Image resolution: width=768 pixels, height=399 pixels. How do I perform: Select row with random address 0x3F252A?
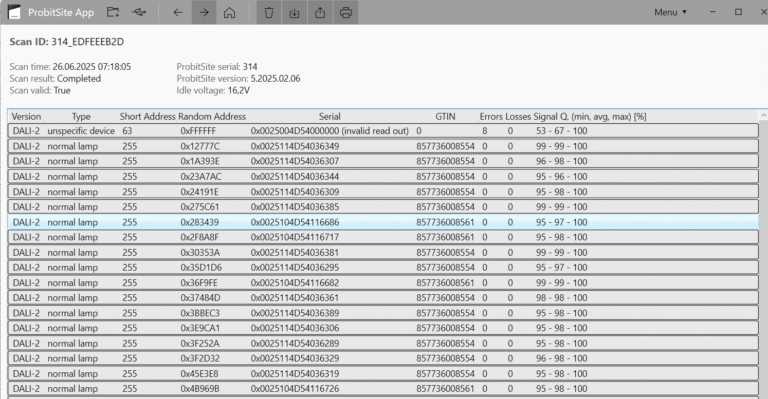(x=383, y=344)
